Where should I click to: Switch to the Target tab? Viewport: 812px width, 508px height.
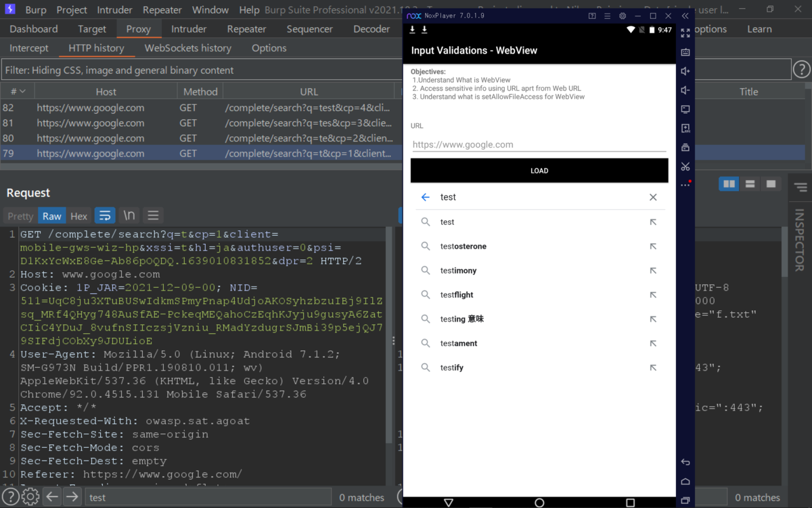(x=92, y=29)
